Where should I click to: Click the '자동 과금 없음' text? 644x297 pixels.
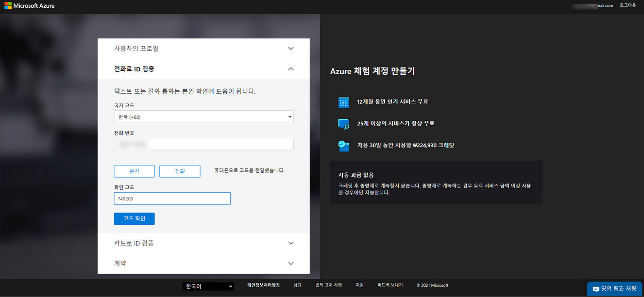(356, 175)
